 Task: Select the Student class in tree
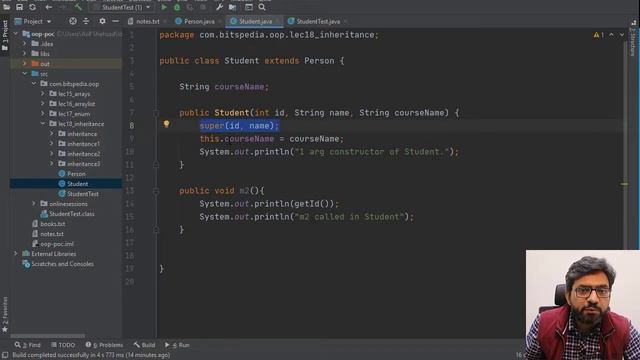pos(77,184)
